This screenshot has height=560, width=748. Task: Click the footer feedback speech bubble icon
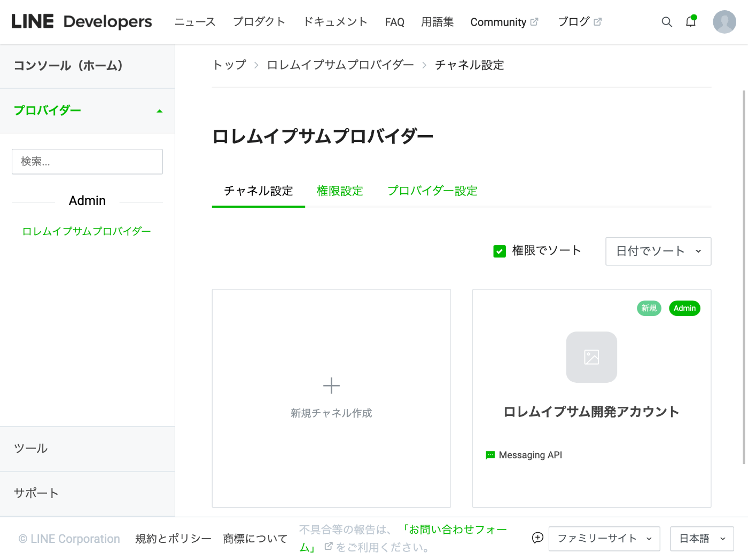pyautogui.click(x=537, y=538)
